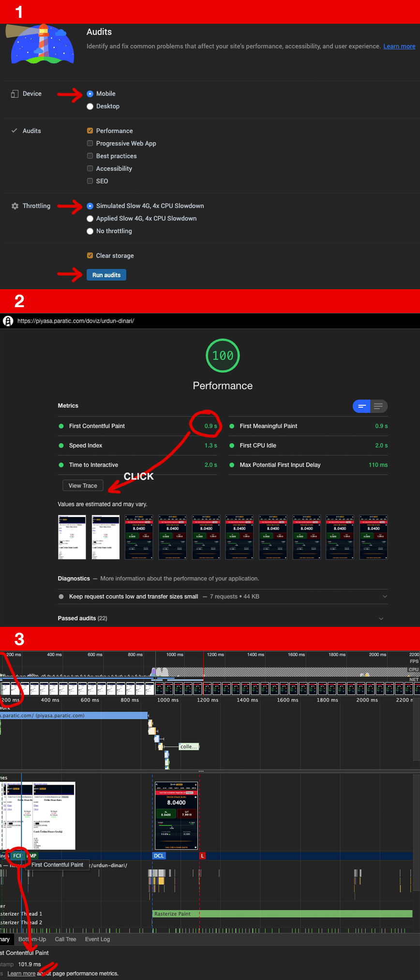Image resolution: width=420 pixels, height=980 pixels.
Task: Click the First Meaningful Paint metric
Action: click(308, 426)
